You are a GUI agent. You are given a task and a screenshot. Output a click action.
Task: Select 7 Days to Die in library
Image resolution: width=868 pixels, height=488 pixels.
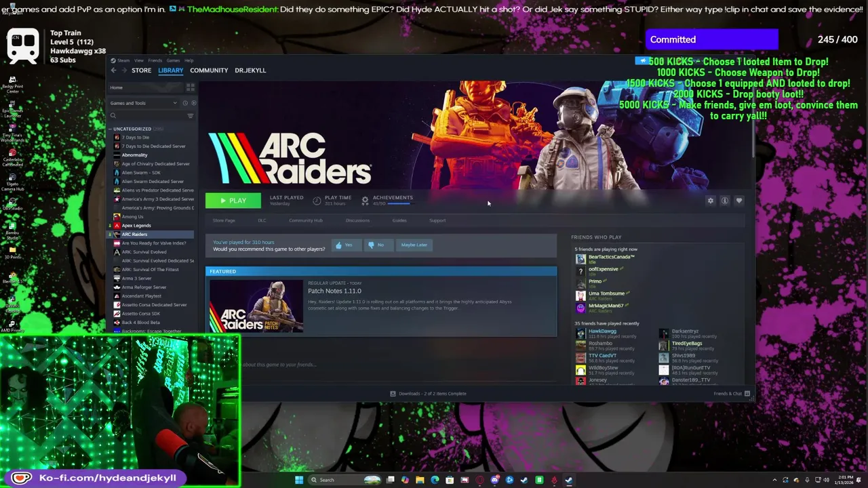tap(136, 138)
